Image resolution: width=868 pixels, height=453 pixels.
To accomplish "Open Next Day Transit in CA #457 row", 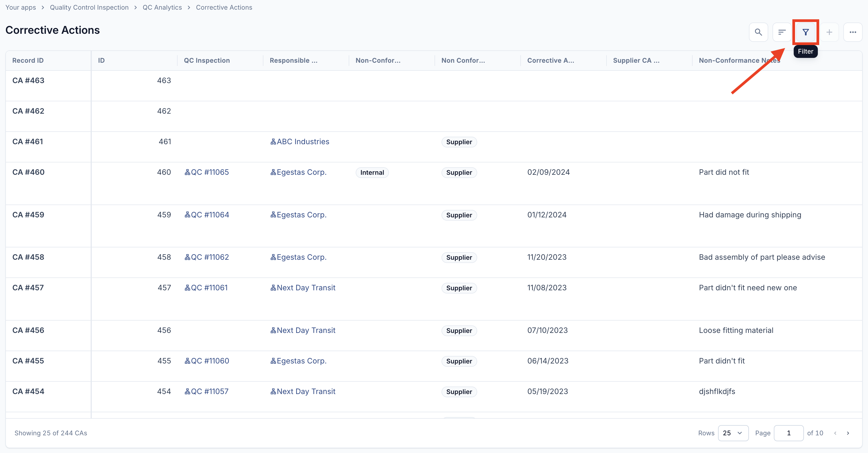I will pyautogui.click(x=303, y=288).
